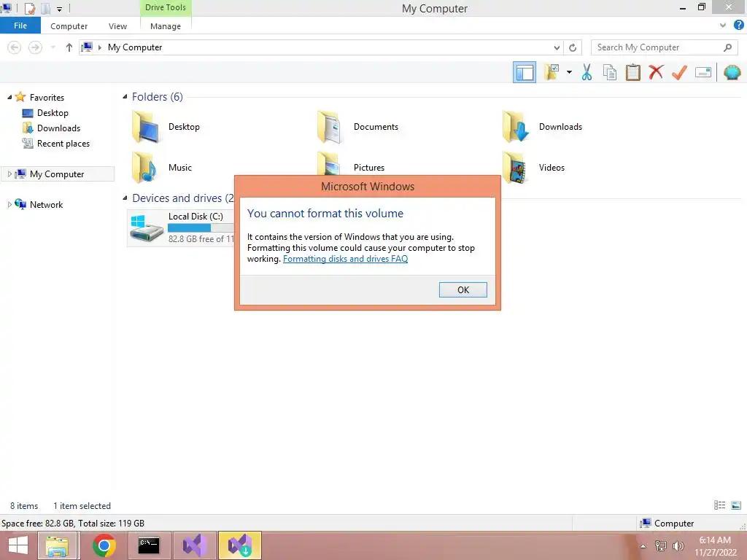
Task: Click the Rename label icon in toolbar
Action: tap(703, 72)
